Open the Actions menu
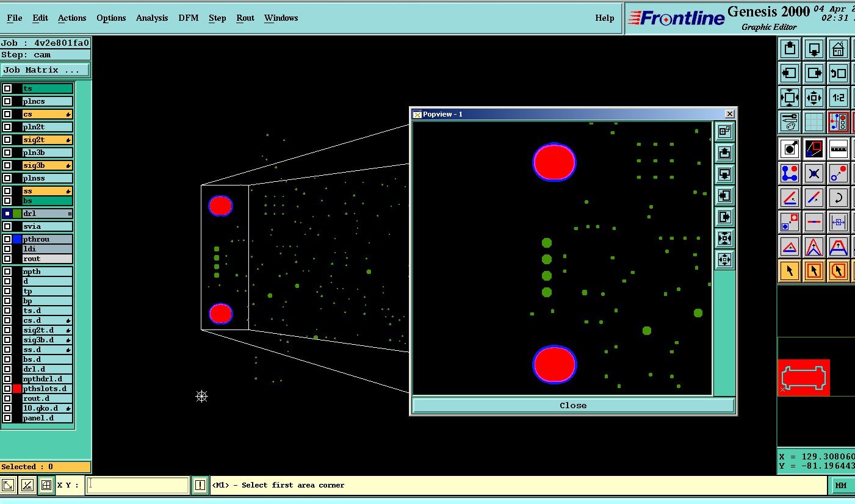This screenshot has height=504, width=855. pyautogui.click(x=72, y=18)
